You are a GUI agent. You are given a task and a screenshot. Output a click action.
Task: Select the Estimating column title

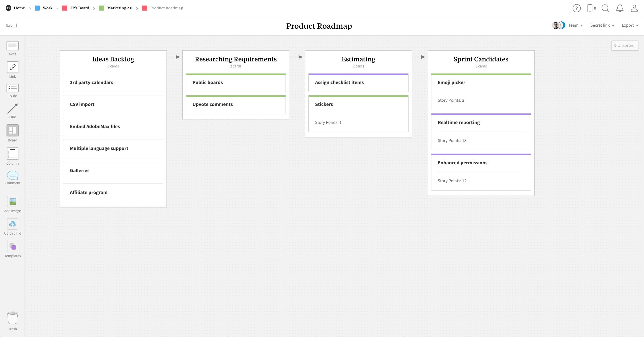(358, 59)
